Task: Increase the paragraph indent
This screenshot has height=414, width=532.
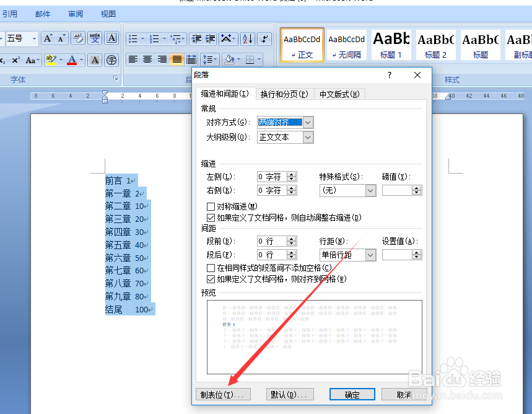Action: tap(210, 39)
